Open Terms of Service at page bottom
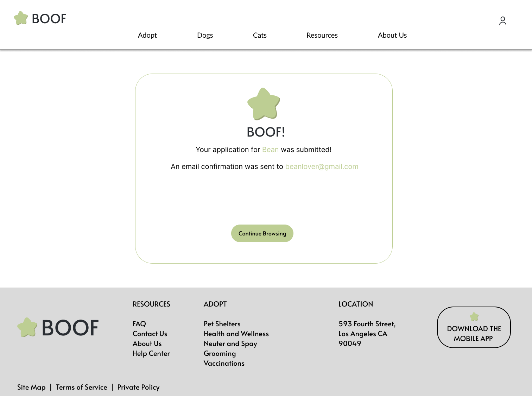Image resolution: width=532 pixels, height=397 pixels. [81, 387]
